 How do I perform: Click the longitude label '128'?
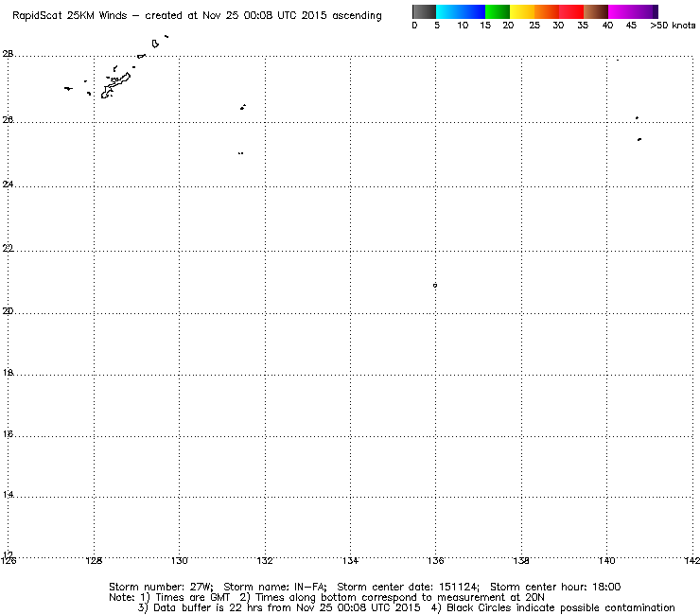[x=94, y=560]
